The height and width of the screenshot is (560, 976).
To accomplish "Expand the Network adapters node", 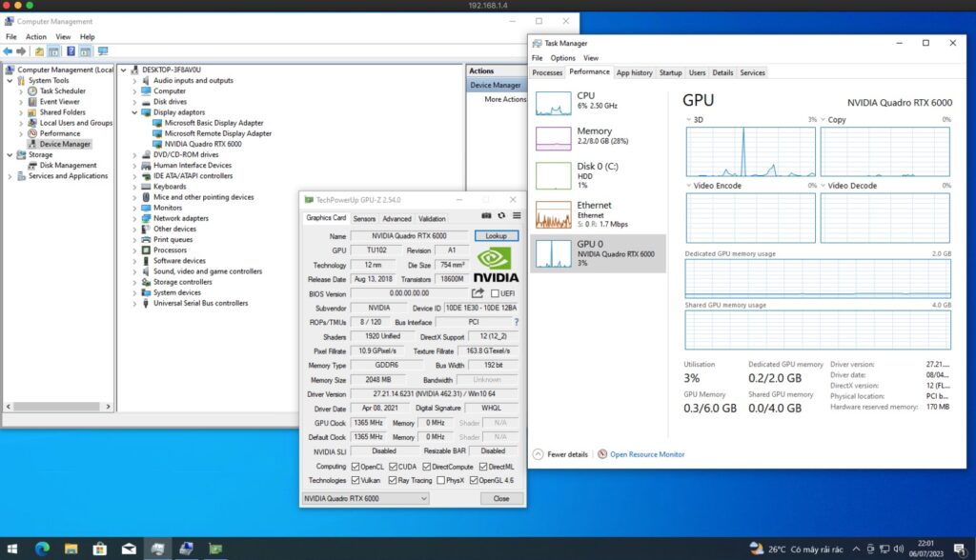I will pos(134,218).
